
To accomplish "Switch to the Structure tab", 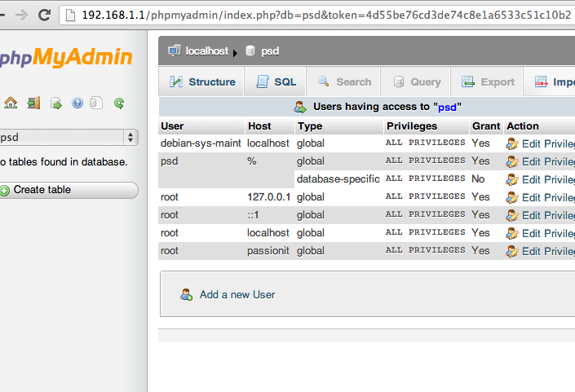I will [201, 81].
